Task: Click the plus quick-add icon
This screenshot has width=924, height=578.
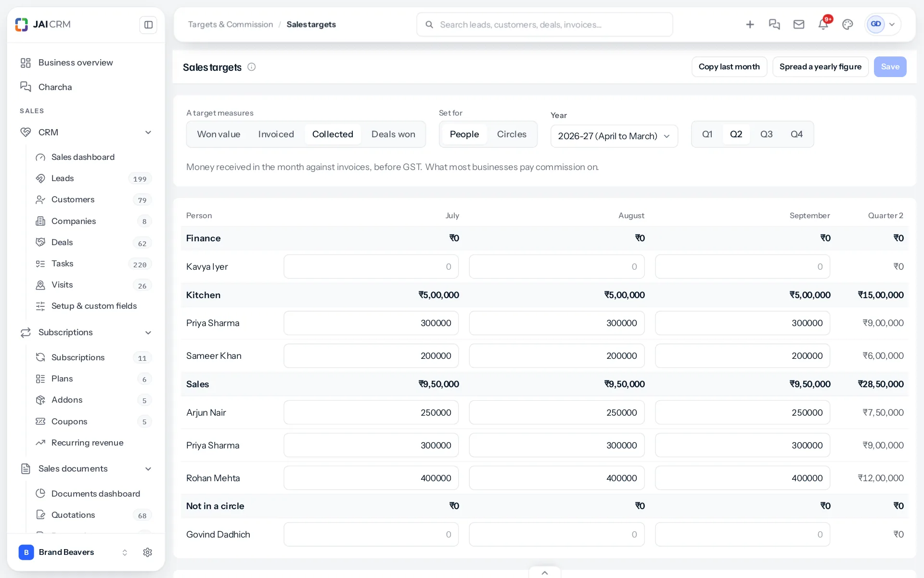Action: (x=750, y=25)
